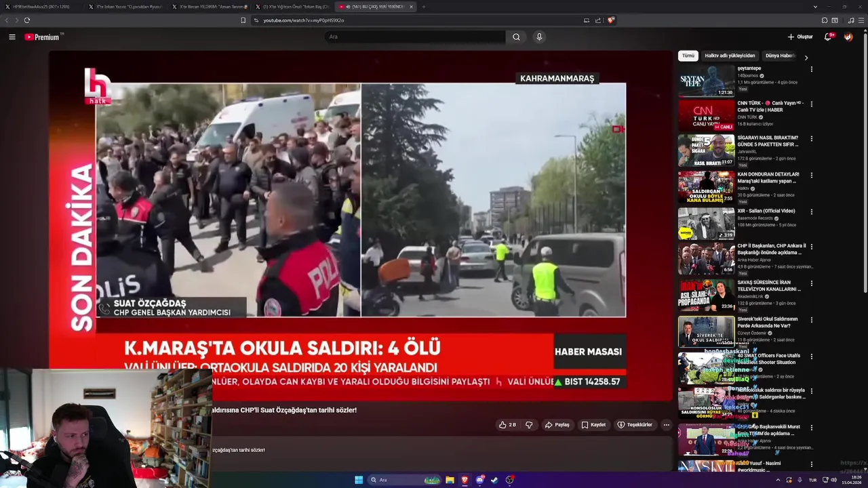Screen dimensions: 868x488
Task: Close the active YouTube browser tab
Action: click(411, 7)
